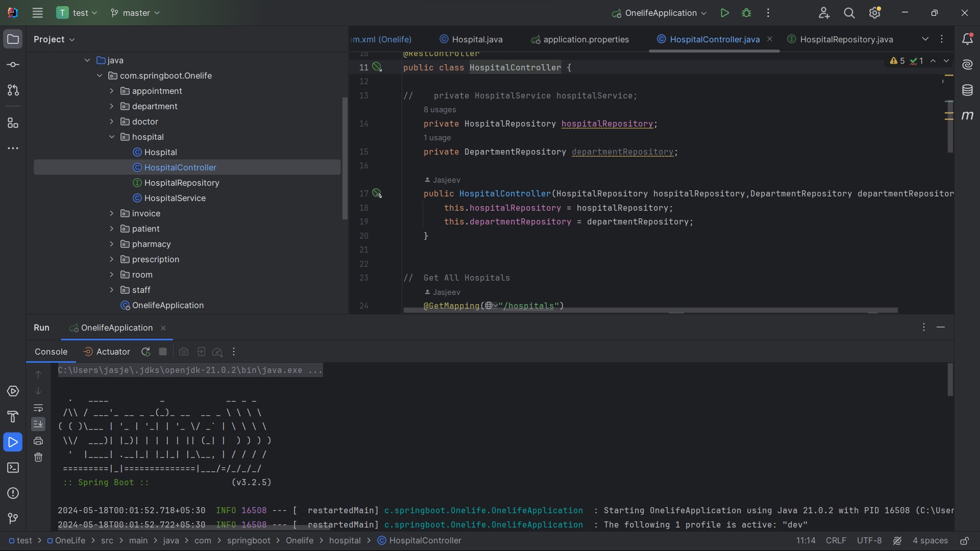The height and width of the screenshot is (551, 980).
Task: Change file encoding UTF-8
Action: (869, 541)
